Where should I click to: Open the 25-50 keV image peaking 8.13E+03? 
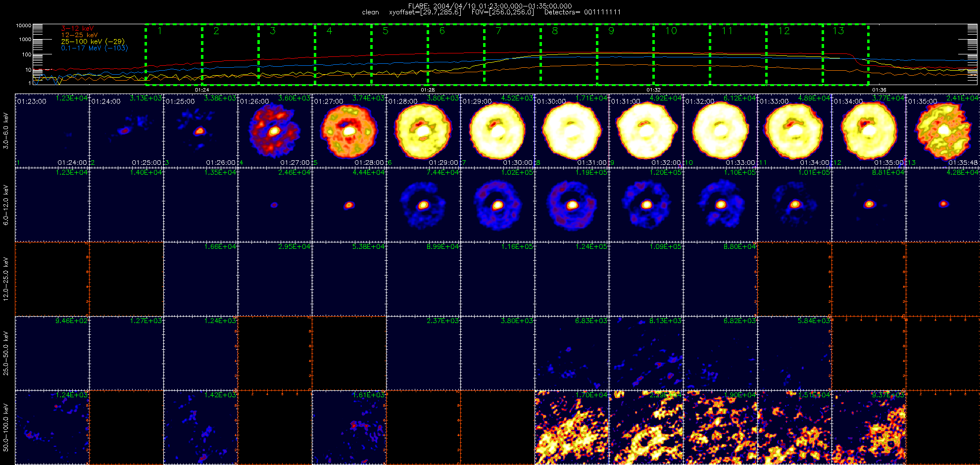coord(646,353)
